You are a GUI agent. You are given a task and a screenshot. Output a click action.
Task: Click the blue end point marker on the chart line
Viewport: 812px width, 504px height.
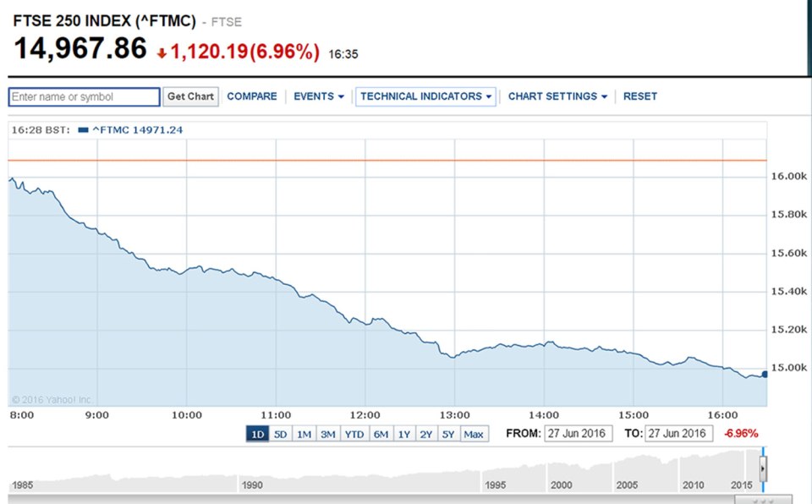tap(765, 375)
